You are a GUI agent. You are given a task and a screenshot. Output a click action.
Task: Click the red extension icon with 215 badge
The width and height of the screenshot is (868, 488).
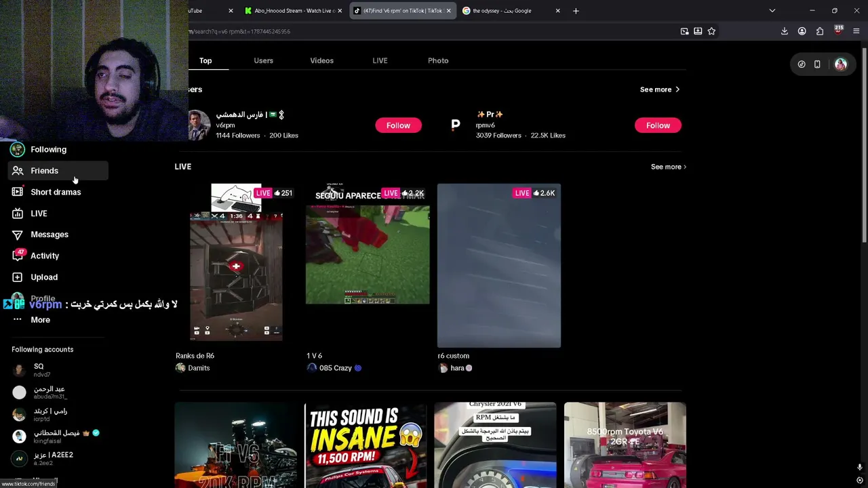click(x=838, y=31)
